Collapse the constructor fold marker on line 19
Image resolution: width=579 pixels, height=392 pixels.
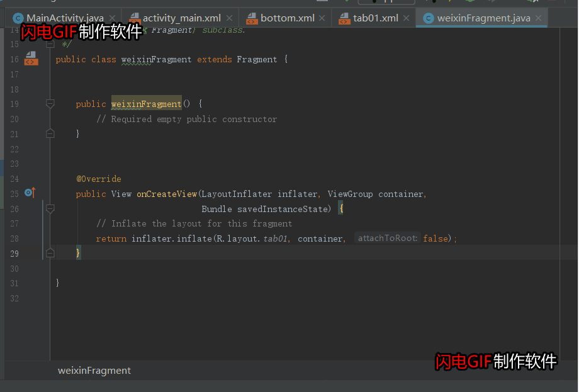[50, 104]
